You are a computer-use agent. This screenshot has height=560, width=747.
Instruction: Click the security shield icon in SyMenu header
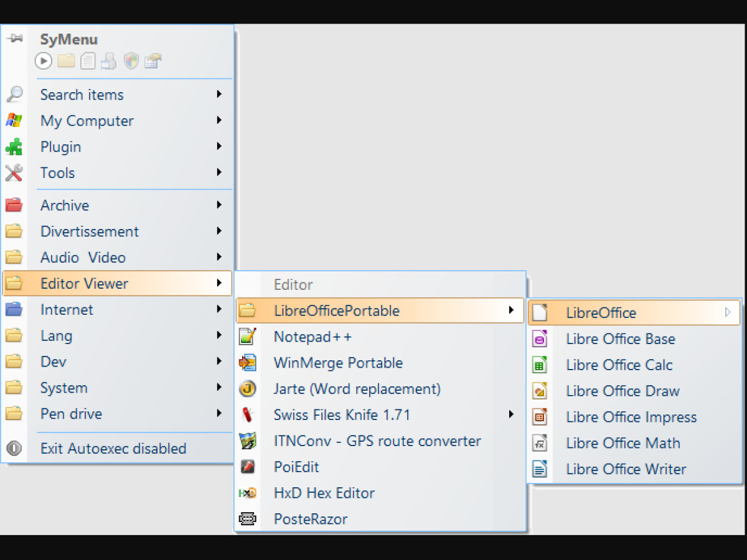131,60
